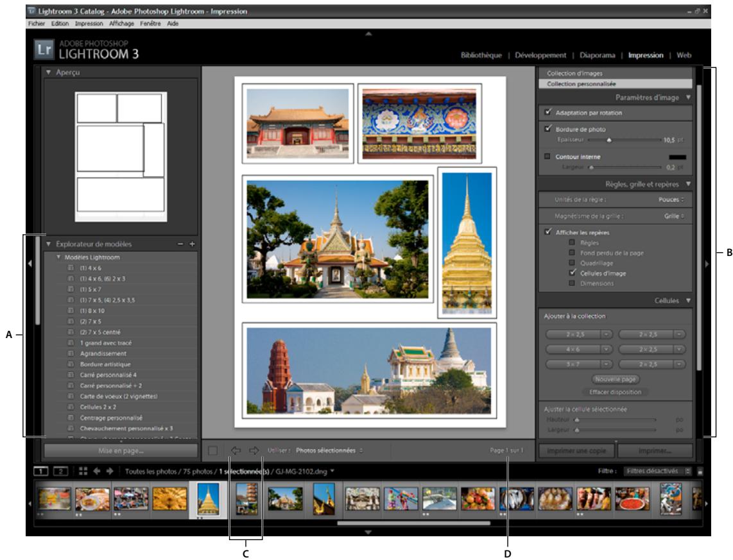This screenshot has height=560, width=733.
Task: Click Effacer disposition button
Action: 615,392
